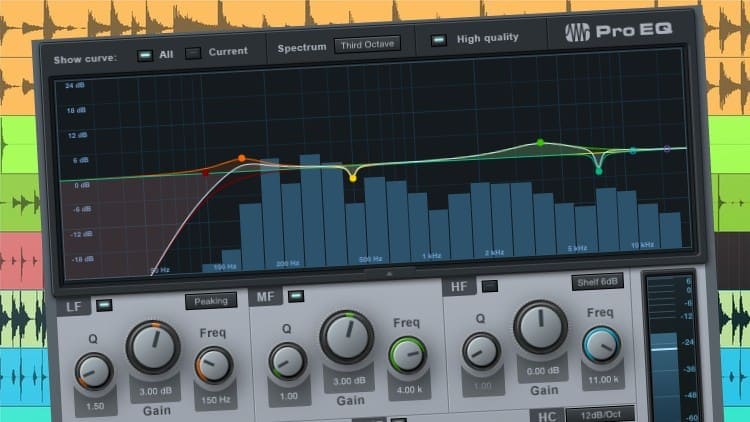Screen dimensions: 750x422
Task: Toggle the LF band enable button
Action: click(104, 304)
